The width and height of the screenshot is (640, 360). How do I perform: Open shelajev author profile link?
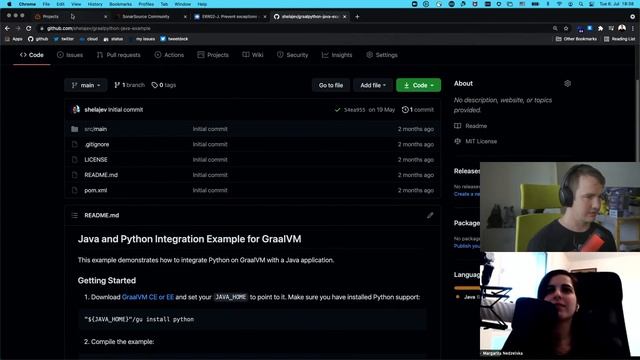tap(96, 109)
